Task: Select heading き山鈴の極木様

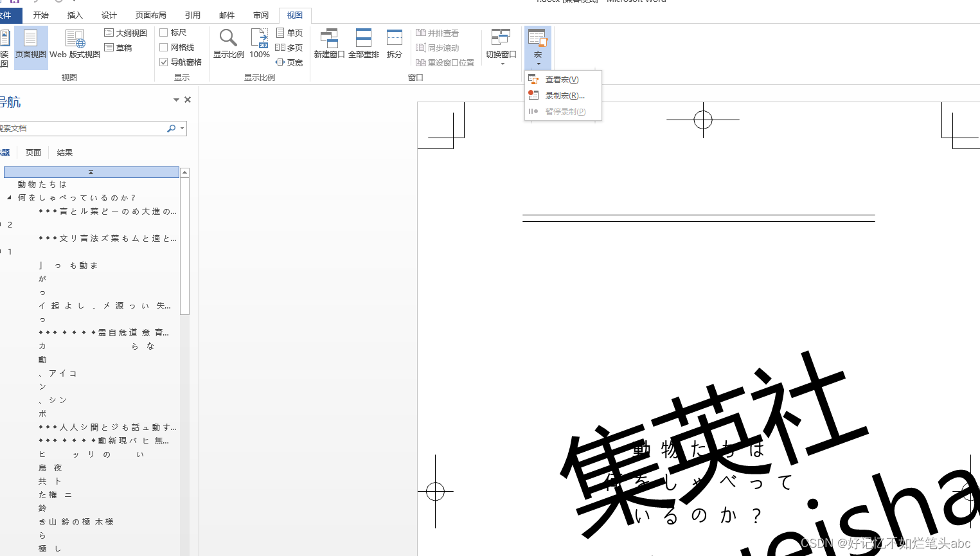Action: tap(76, 522)
